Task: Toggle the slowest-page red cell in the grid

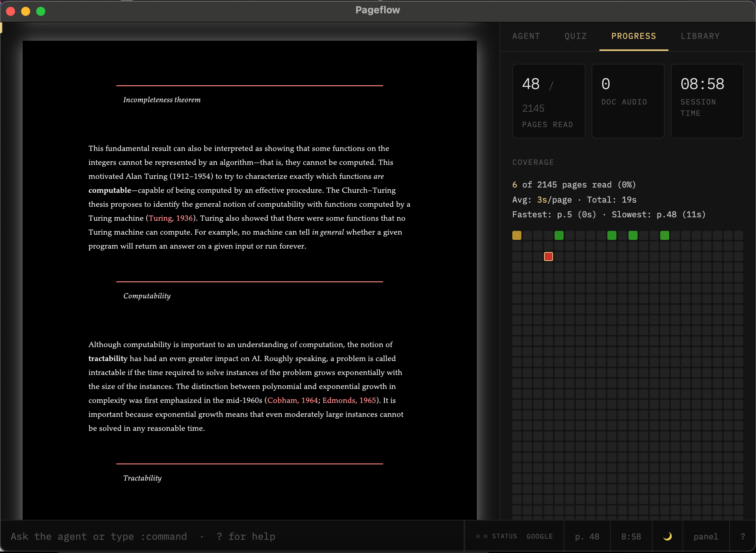Action: pos(549,256)
